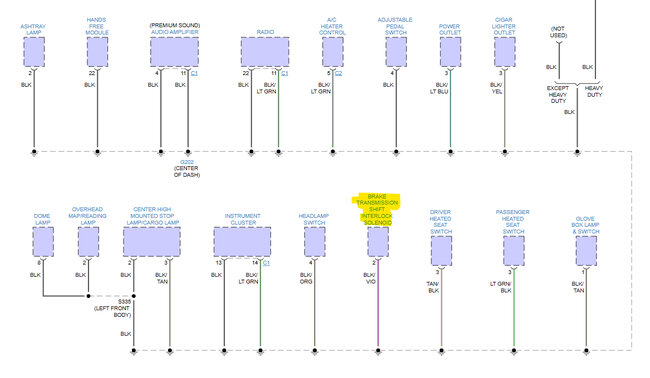Open the ASHTRAY LAMP component label

click(x=33, y=29)
